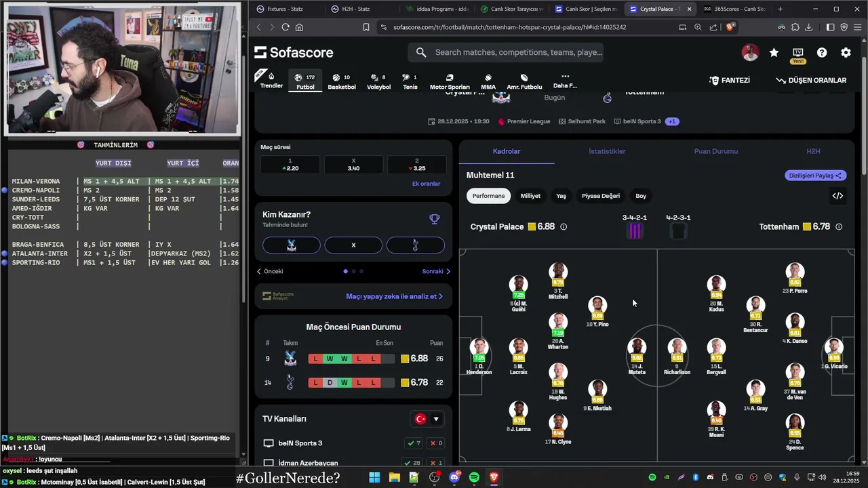Toggle browser sidebar panel
Image resolution: width=868 pixels, height=488 pixels.
pos(830,27)
